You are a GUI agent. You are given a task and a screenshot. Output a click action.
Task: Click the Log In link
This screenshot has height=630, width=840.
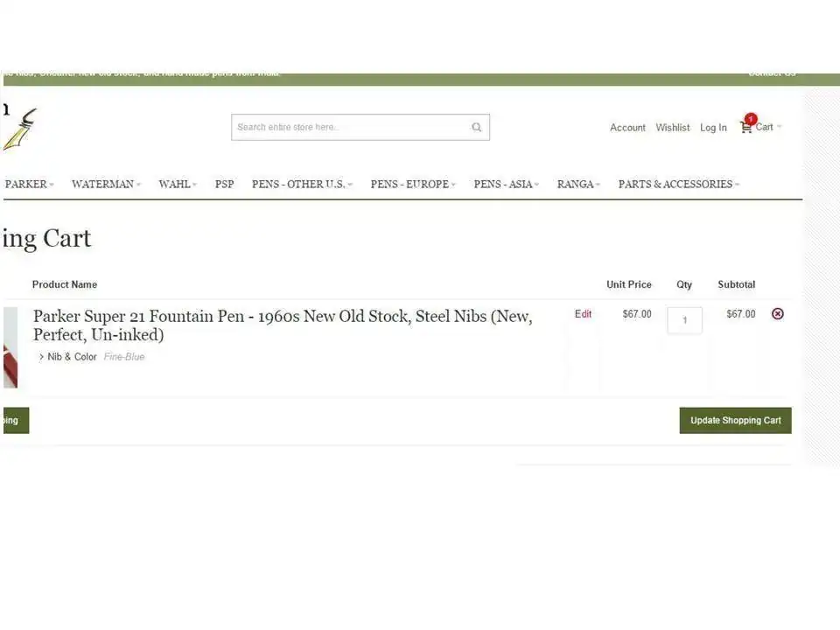713,128
